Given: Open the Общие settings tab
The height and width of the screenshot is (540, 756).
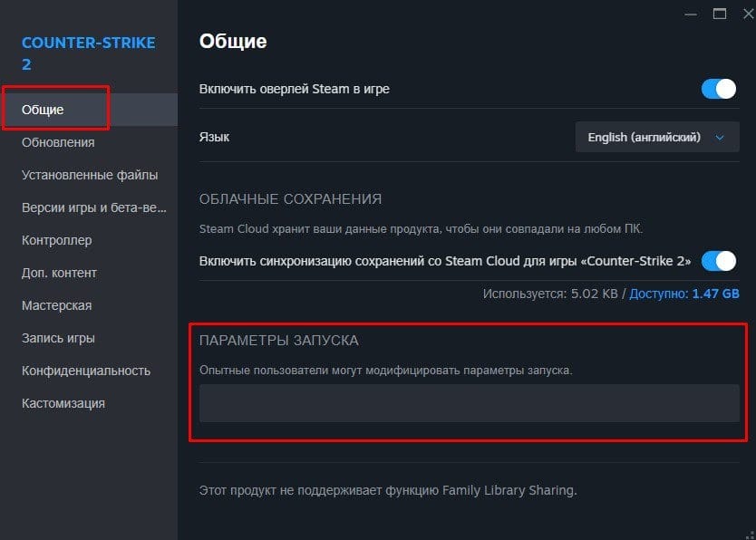Looking at the screenshot, I should point(43,110).
